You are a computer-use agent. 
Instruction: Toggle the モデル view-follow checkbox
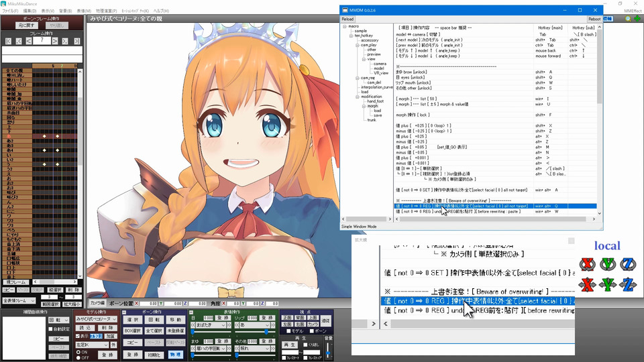[288, 330]
